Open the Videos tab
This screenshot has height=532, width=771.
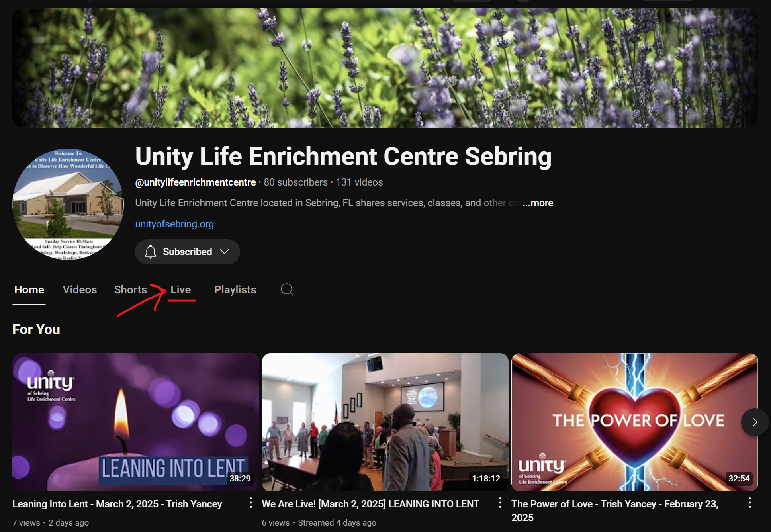[x=80, y=289]
